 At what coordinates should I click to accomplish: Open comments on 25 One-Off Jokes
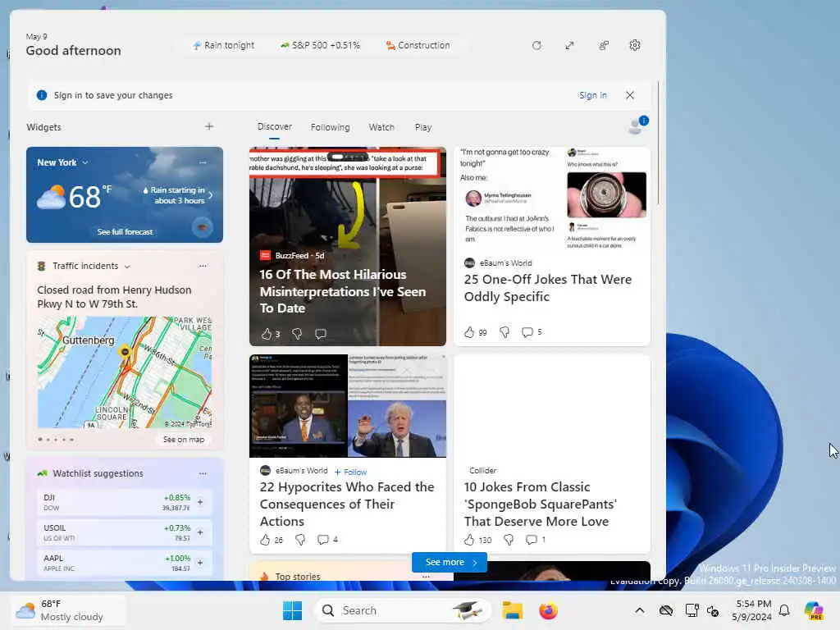(x=532, y=332)
